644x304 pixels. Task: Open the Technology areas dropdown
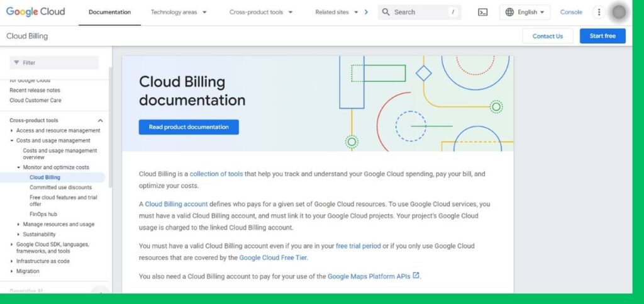(179, 13)
